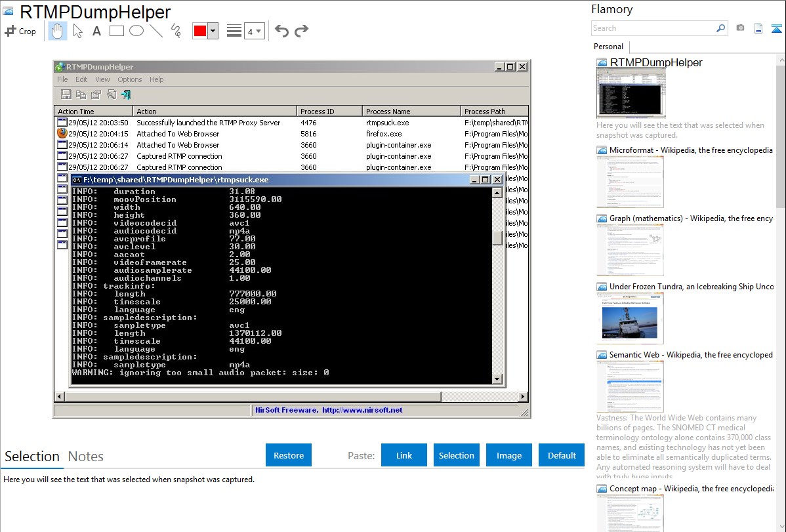The height and width of the screenshot is (532, 786).
Task: Click the "firefox.exe" process name cell
Action: (x=384, y=134)
